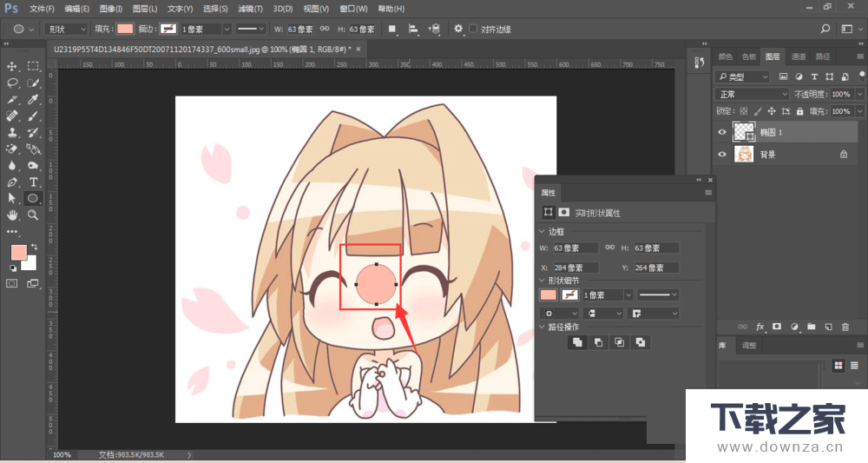Open stroke line style dropdown in options bar
Screen dimensions: 868x463
click(251, 29)
